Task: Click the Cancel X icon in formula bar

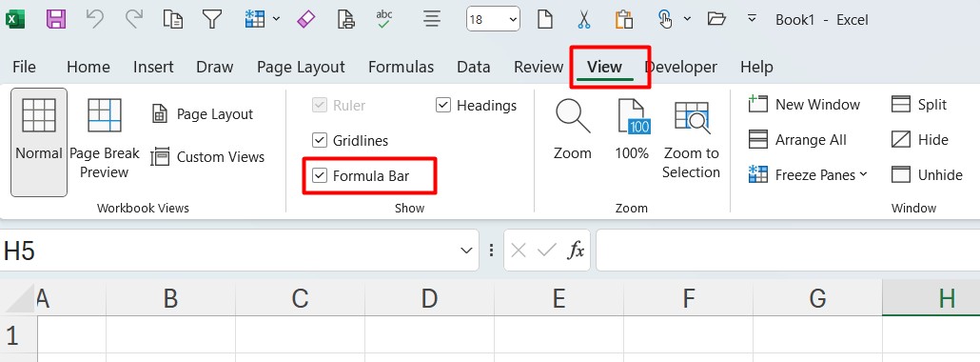Action: coord(519,251)
